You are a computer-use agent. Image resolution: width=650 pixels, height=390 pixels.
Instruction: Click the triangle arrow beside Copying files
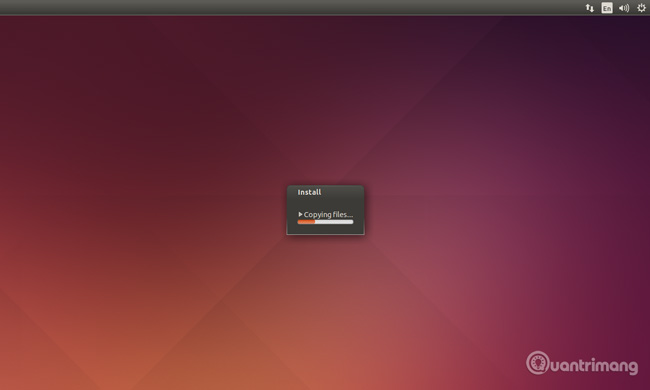(x=300, y=214)
